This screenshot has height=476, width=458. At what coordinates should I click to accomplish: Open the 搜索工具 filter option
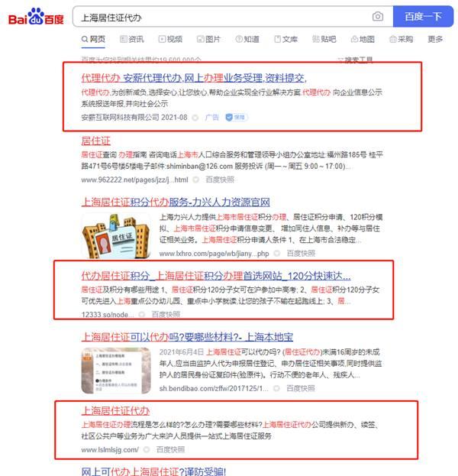pos(355,60)
